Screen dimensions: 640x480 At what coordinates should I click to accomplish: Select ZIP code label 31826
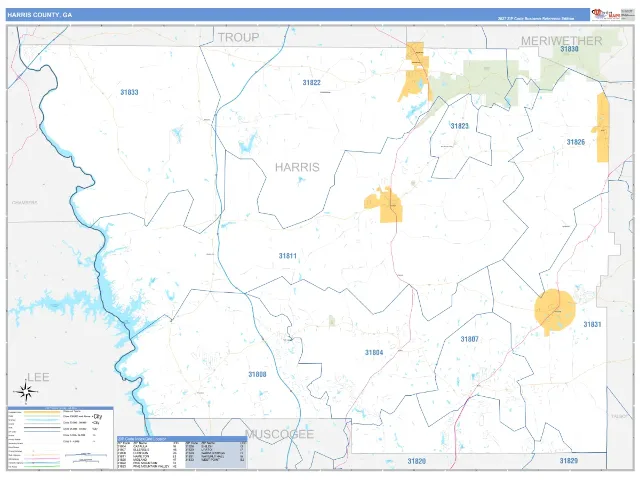tap(576, 142)
